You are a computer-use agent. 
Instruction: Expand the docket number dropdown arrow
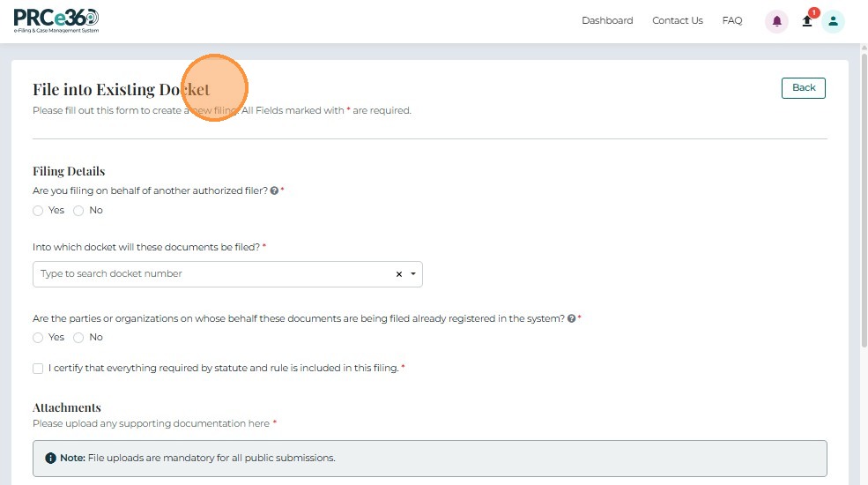(413, 274)
